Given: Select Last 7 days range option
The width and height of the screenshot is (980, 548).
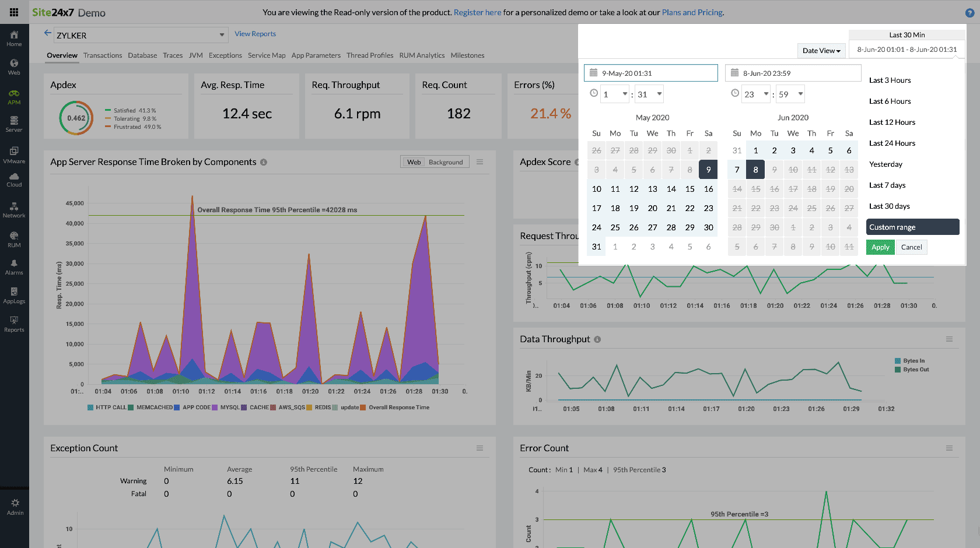Looking at the screenshot, I should [x=887, y=185].
